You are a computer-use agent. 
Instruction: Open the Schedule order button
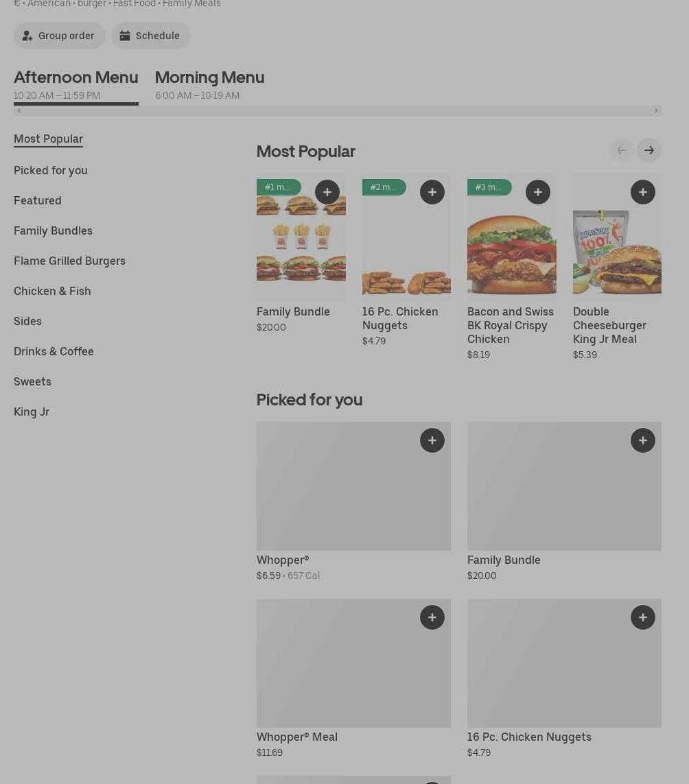point(150,36)
